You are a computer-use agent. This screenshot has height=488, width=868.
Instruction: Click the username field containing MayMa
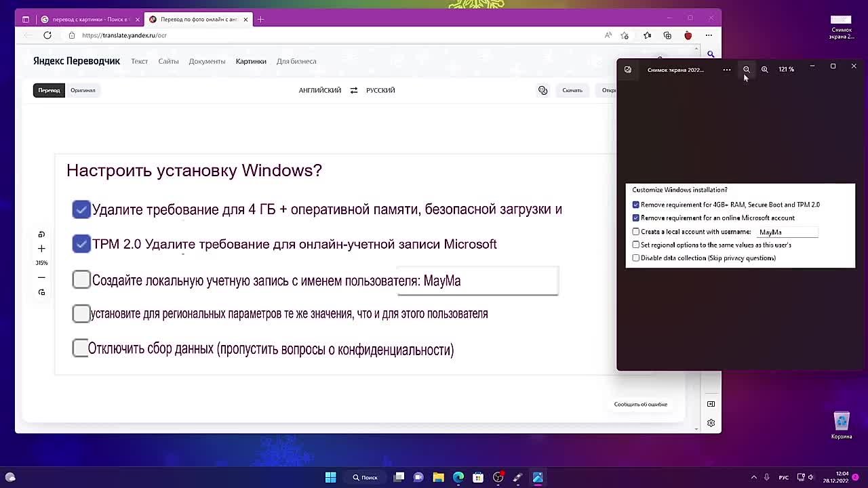point(787,232)
